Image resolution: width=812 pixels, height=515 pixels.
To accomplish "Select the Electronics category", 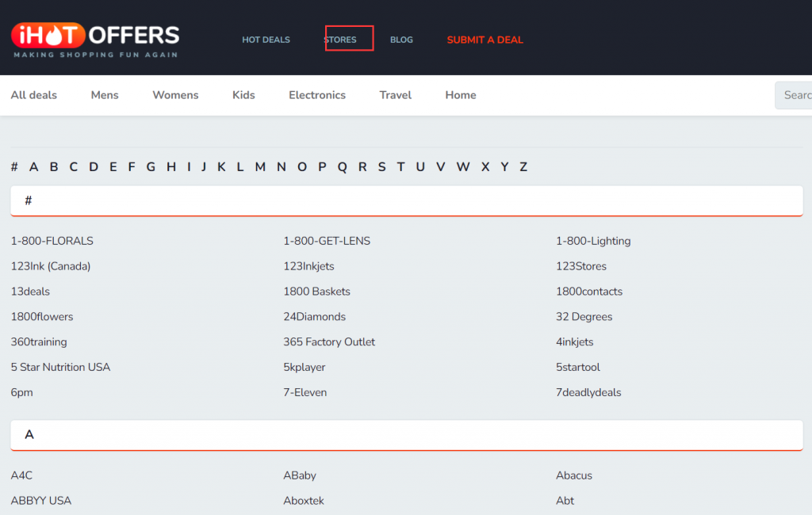I will (x=317, y=95).
